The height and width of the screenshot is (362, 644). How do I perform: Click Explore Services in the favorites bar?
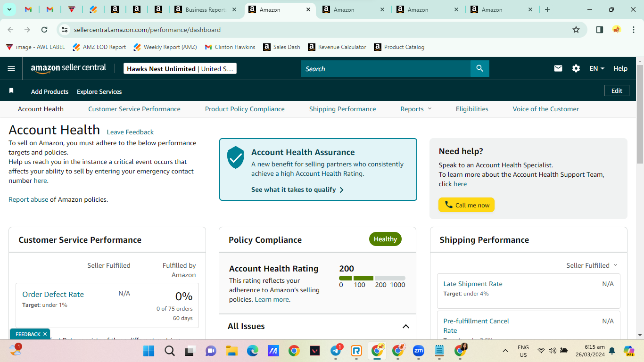(99, 91)
